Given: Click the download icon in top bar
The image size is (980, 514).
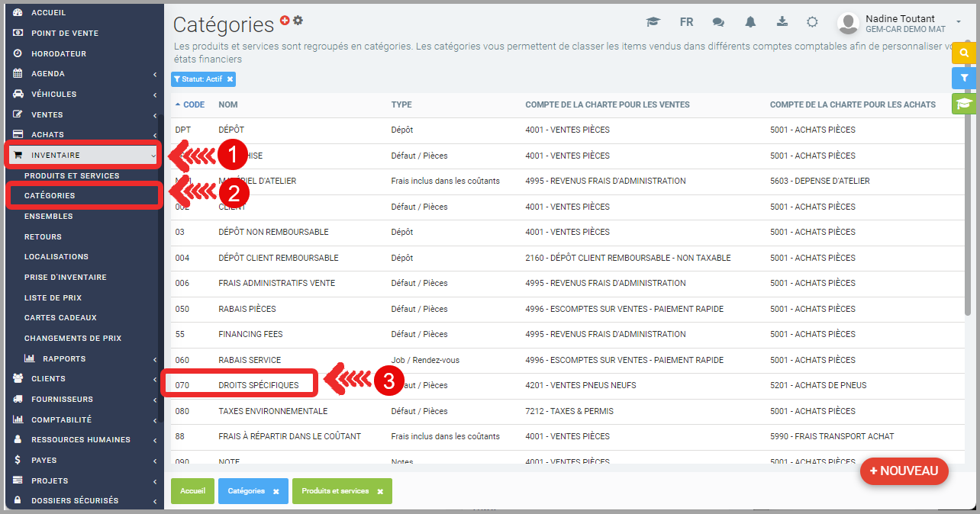Looking at the screenshot, I should click(x=782, y=22).
